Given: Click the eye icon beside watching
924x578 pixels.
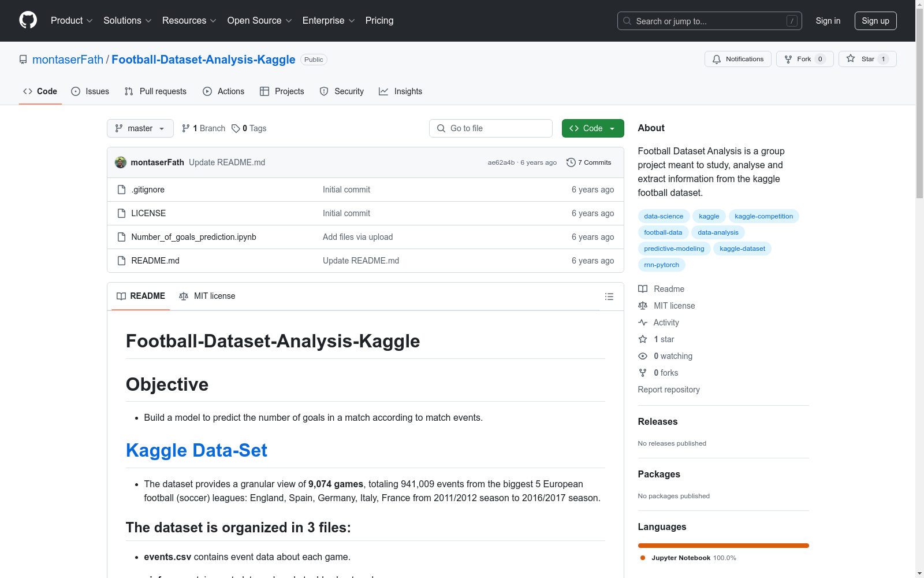Looking at the screenshot, I should point(643,356).
